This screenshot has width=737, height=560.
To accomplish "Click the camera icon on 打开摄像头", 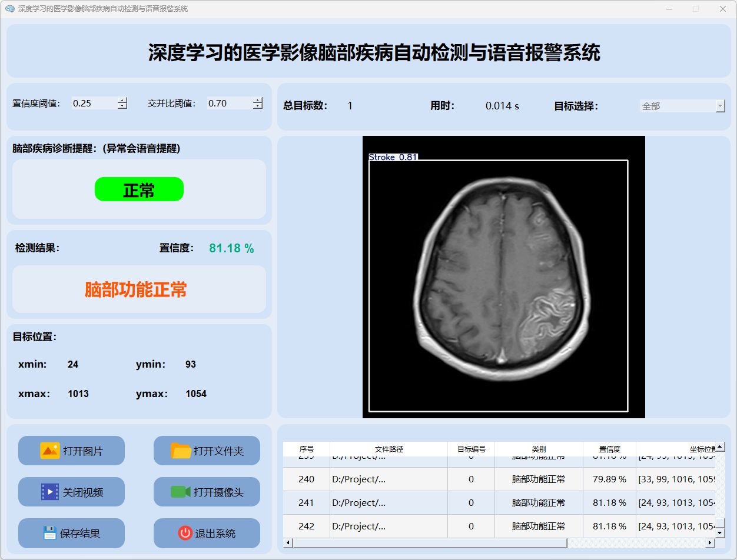I will point(181,492).
